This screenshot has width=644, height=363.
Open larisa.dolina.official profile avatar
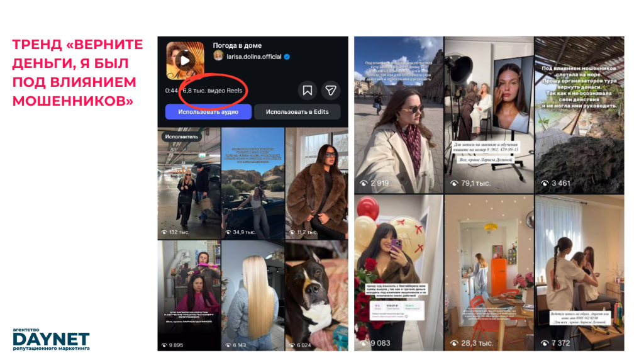218,56
